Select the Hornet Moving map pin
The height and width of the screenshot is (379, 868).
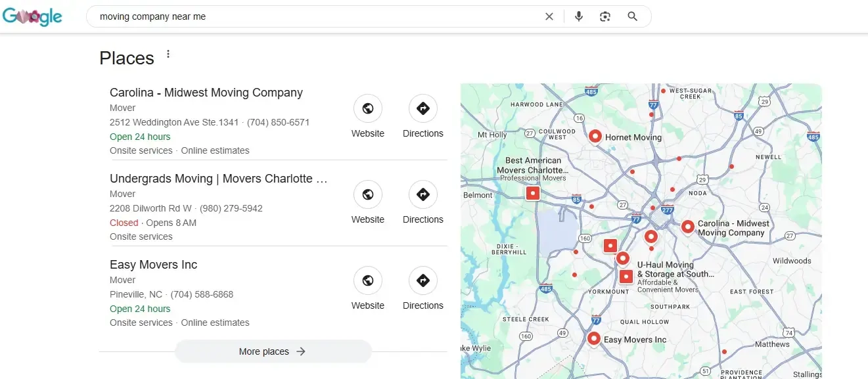click(x=595, y=136)
